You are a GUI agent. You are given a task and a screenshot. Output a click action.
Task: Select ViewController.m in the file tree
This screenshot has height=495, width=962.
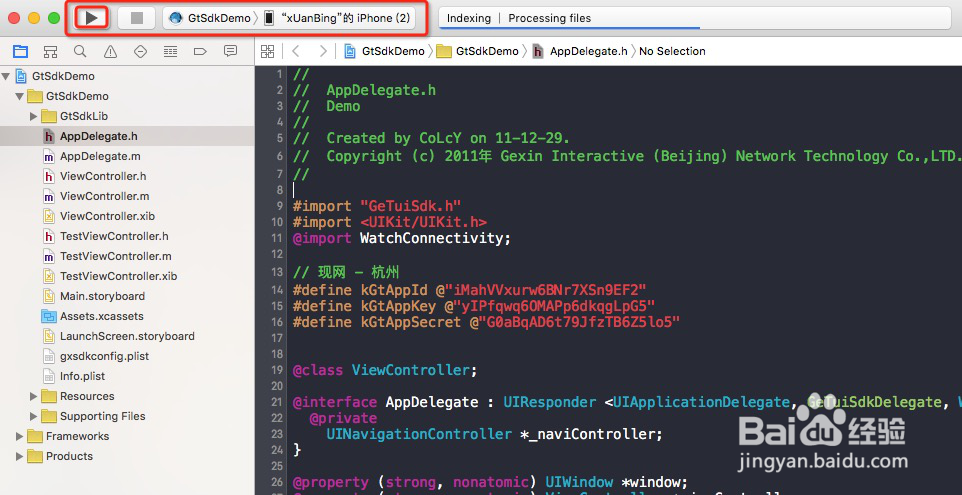[104, 196]
